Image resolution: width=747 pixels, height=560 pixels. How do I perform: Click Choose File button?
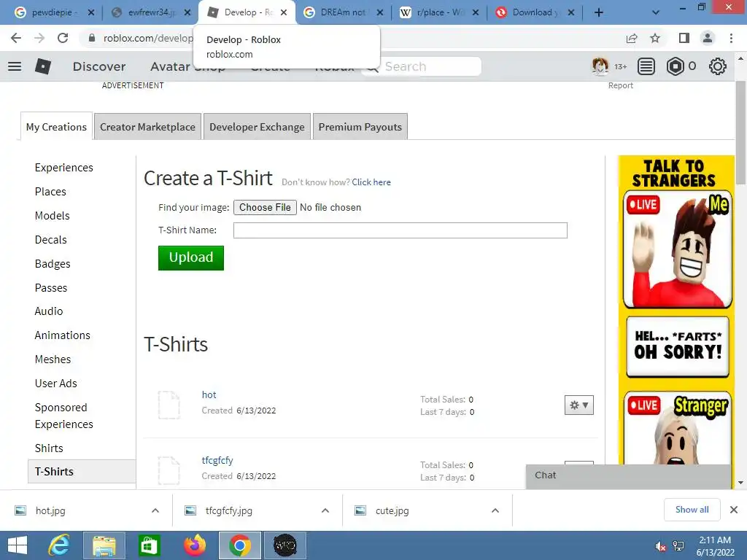click(x=265, y=207)
